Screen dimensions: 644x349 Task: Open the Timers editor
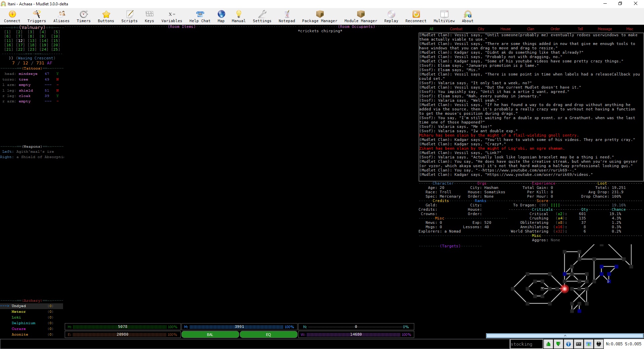click(x=84, y=16)
